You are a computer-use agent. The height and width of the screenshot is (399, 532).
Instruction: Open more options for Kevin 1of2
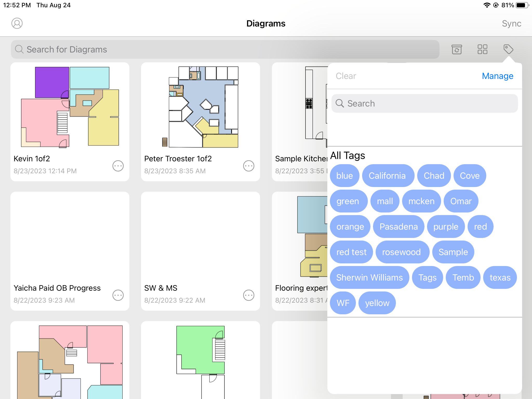pos(118,166)
